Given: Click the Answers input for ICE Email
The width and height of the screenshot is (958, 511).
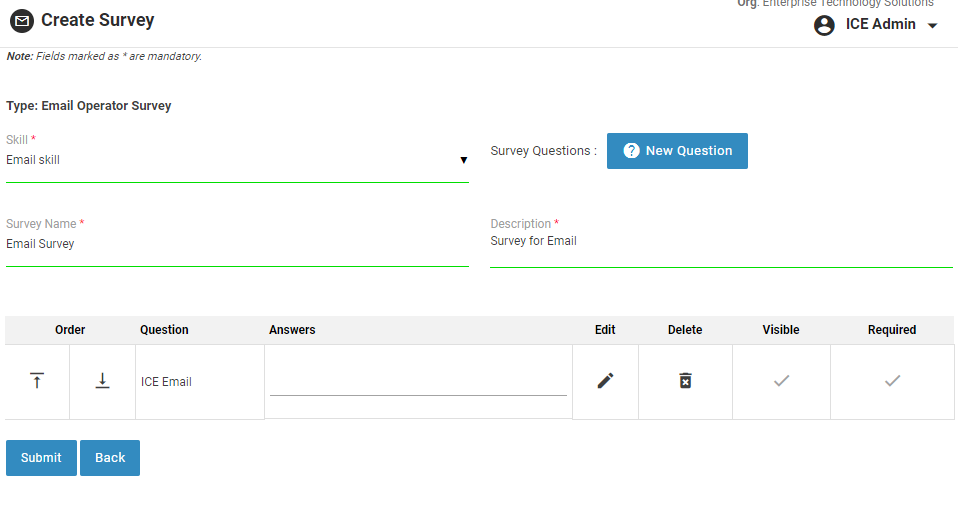Looking at the screenshot, I should tap(418, 382).
